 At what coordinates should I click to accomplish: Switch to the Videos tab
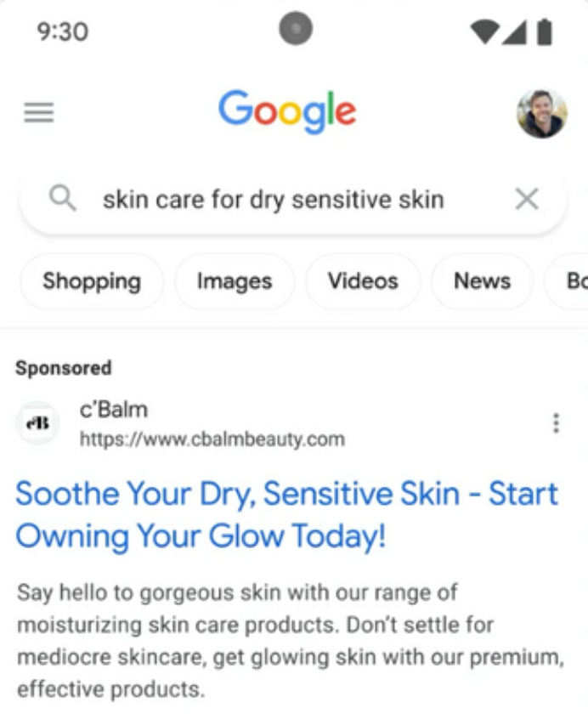[x=363, y=281]
